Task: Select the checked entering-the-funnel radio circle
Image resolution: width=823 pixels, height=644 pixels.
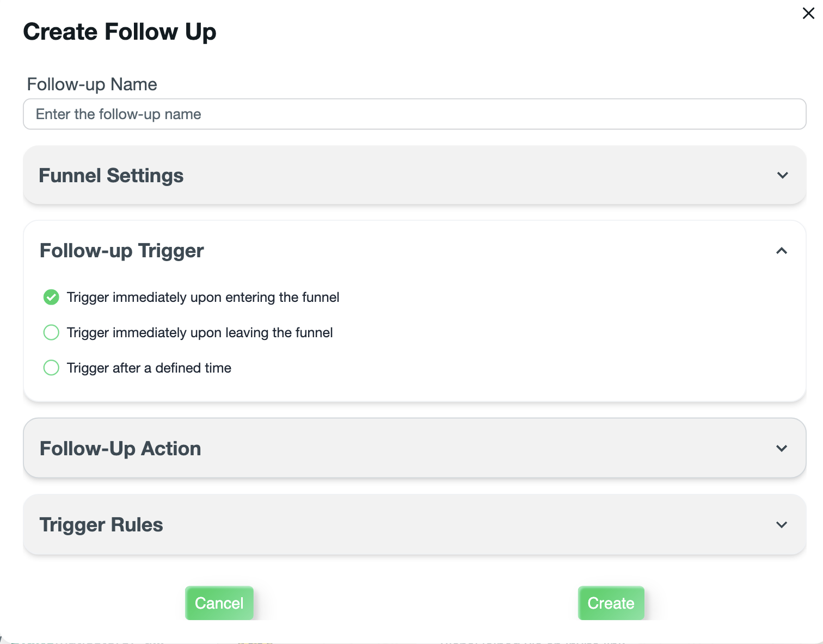Action: (51, 297)
